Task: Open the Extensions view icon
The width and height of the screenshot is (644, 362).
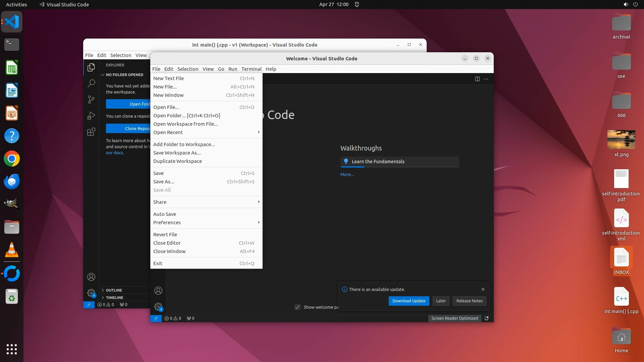Action: pyautogui.click(x=91, y=132)
